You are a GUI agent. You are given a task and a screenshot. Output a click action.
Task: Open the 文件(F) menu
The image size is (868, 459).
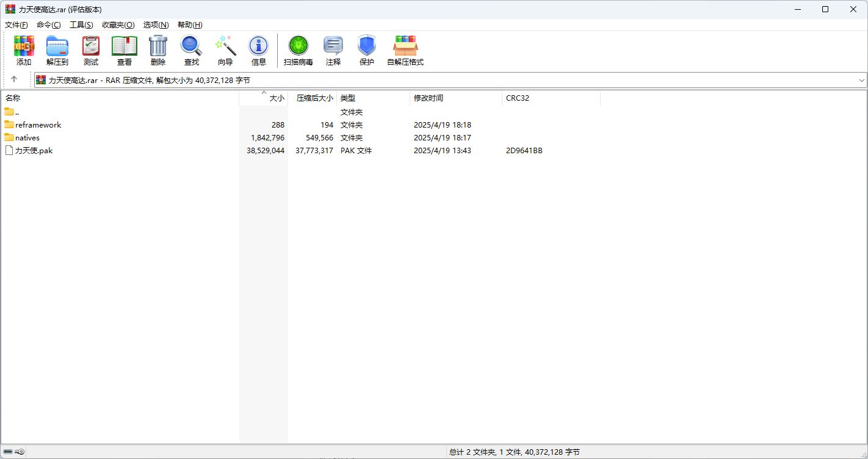(x=16, y=25)
